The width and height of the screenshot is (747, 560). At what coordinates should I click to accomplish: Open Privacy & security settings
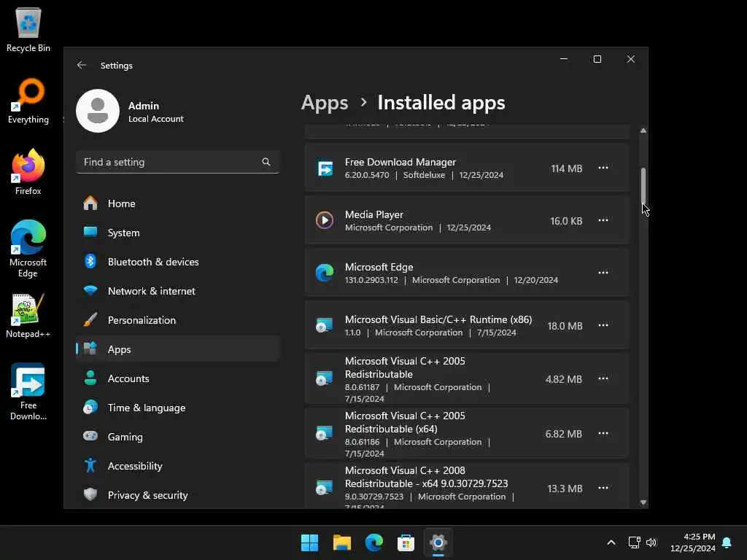coord(177,495)
